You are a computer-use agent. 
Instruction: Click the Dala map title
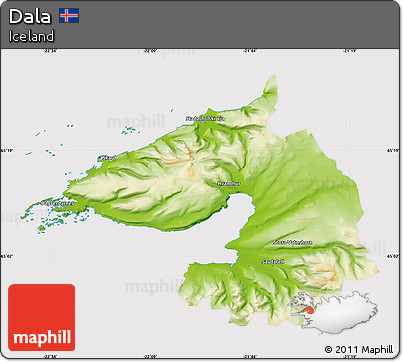tap(30, 17)
